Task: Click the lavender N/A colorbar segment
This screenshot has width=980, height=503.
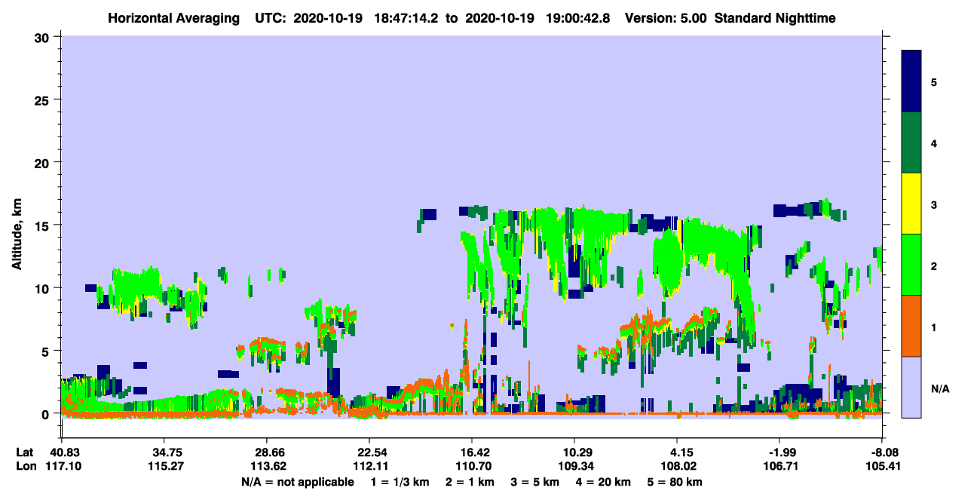Action: click(x=911, y=387)
